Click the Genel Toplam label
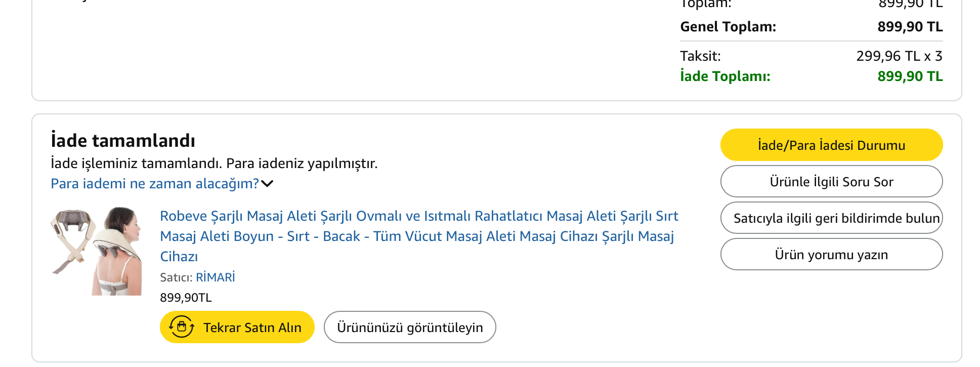Image resolution: width=980 pixels, height=367 pixels. pyautogui.click(x=728, y=26)
